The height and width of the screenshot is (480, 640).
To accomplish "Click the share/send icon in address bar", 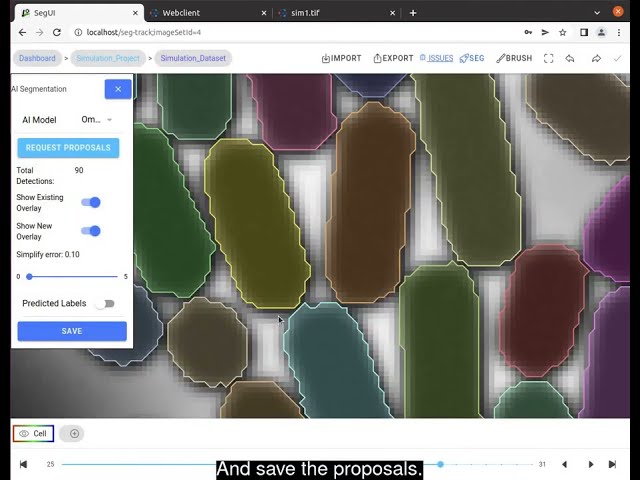I will coord(545,32).
